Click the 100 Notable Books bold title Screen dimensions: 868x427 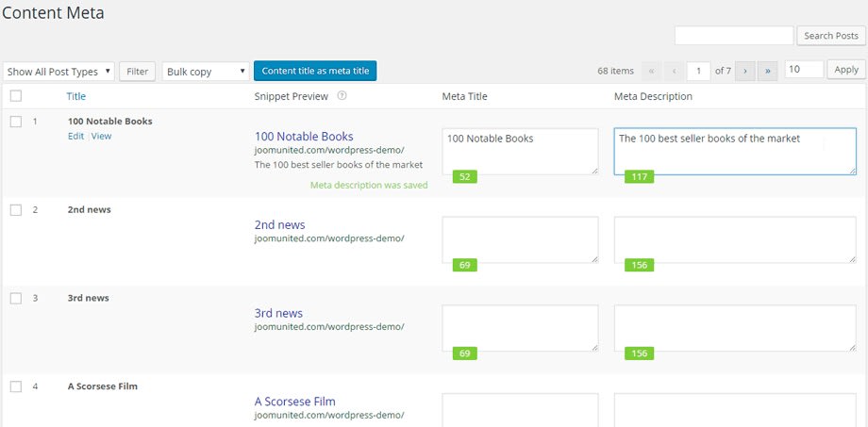(x=109, y=122)
